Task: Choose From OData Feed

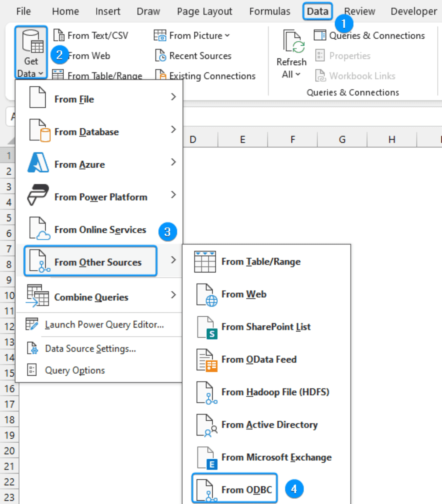Action: click(259, 359)
